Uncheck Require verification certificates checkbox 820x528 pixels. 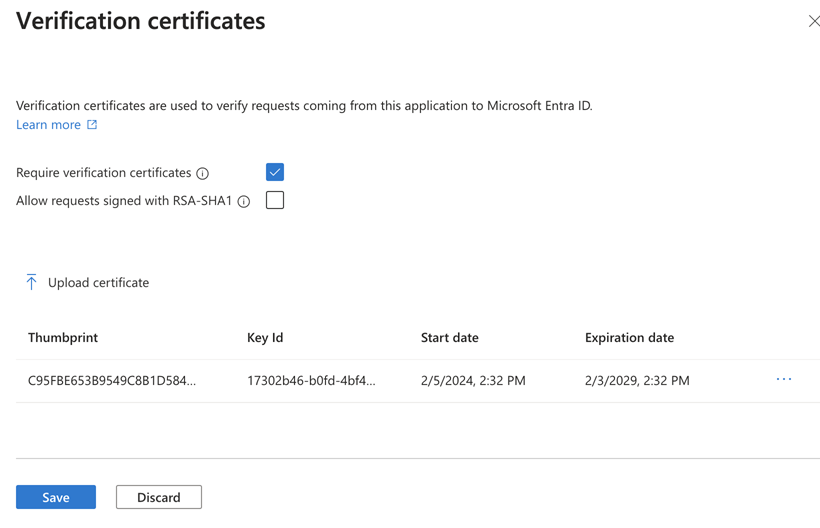[275, 172]
